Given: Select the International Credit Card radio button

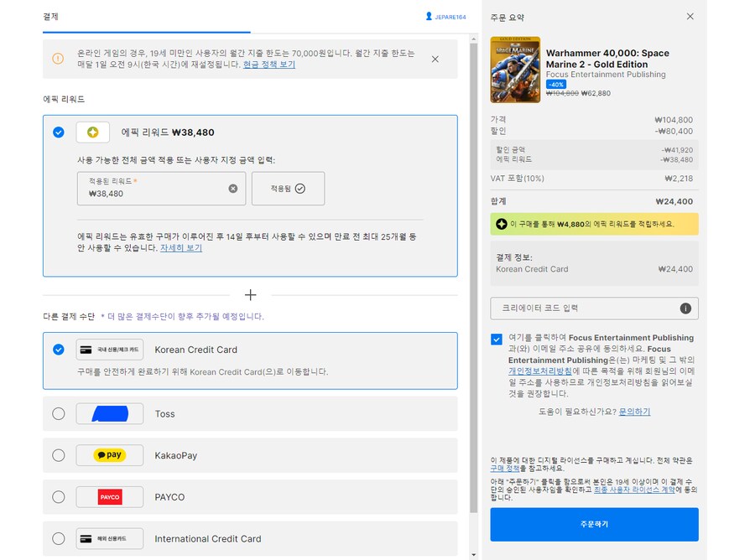Looking at the screenshot, I should [x=58, y=539].
